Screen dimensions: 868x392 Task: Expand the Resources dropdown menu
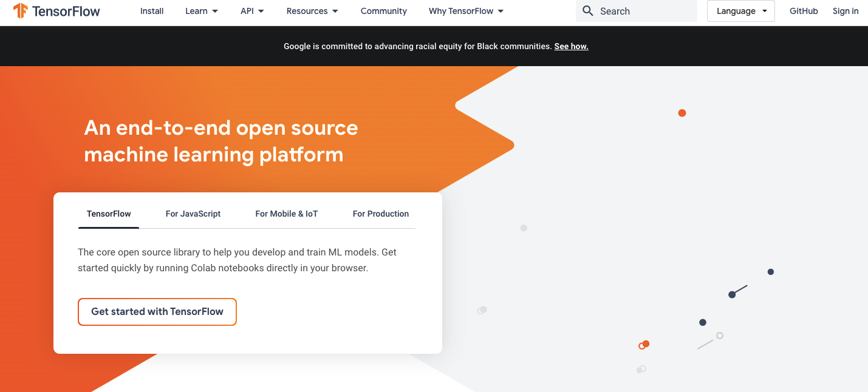tap(312, 11)
